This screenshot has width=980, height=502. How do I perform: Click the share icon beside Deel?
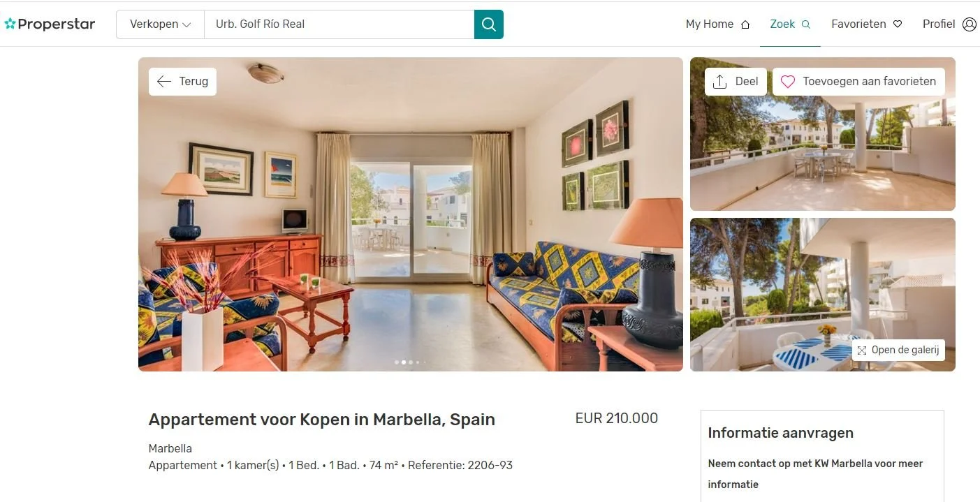719,82
